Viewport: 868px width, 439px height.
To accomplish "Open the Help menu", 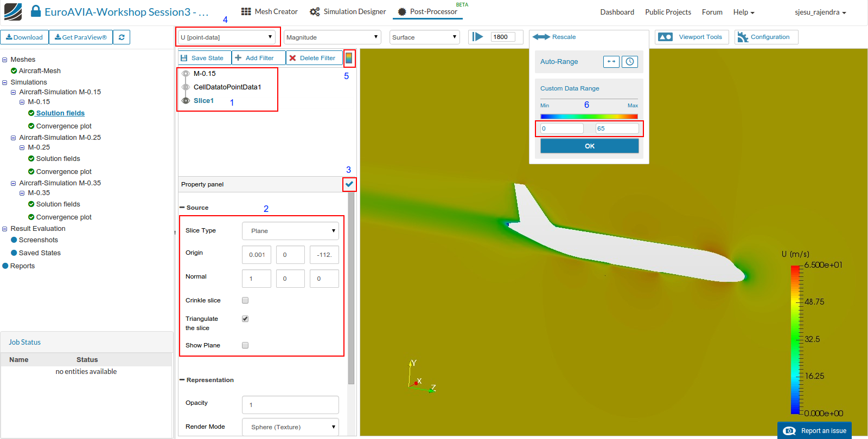I will point(744,12).
